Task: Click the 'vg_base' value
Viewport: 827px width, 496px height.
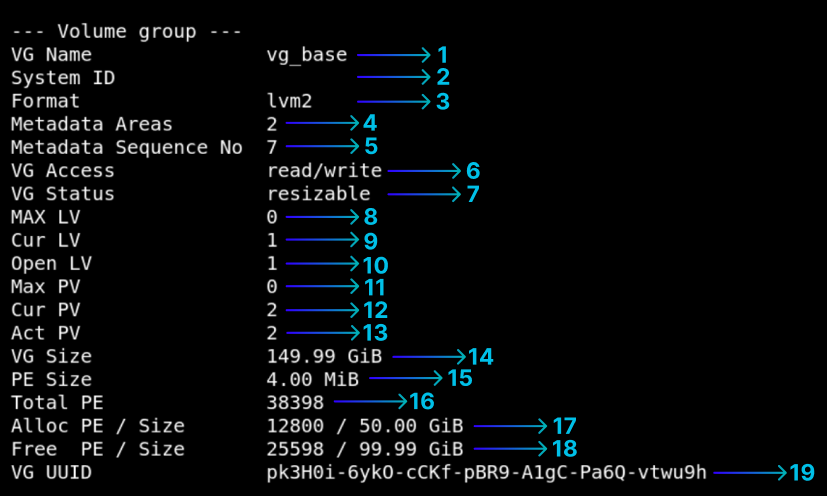Action: pyautogui.click(x=306, y=55)
